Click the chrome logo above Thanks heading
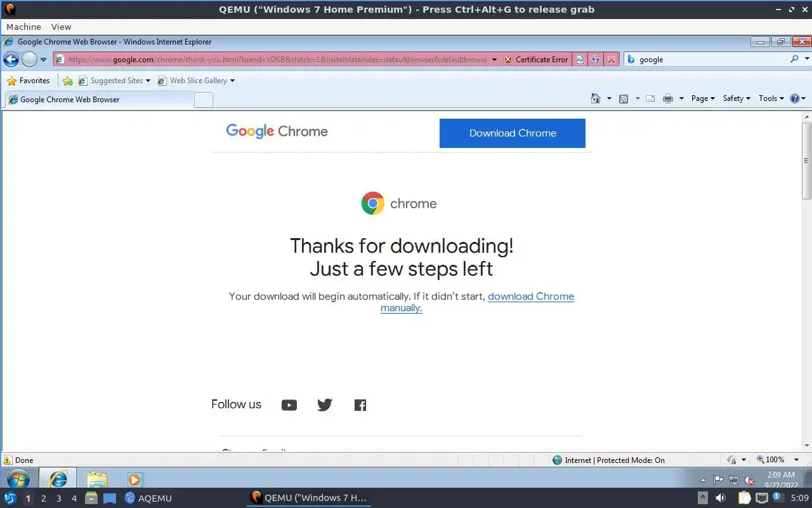Image resolution: width=812 pixels, height=508 pixels. [x=399, y=204]
